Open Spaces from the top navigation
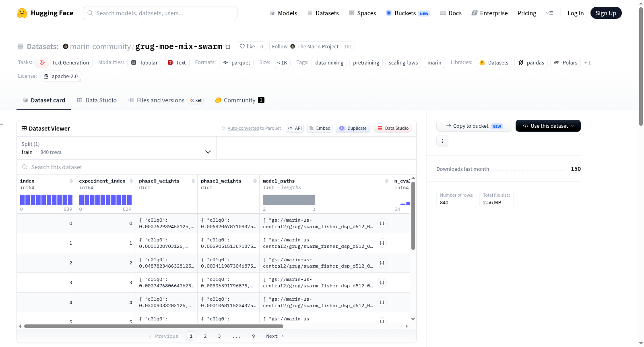The width and height of the screenshot is (644, 347). click(x=362, y=13)
